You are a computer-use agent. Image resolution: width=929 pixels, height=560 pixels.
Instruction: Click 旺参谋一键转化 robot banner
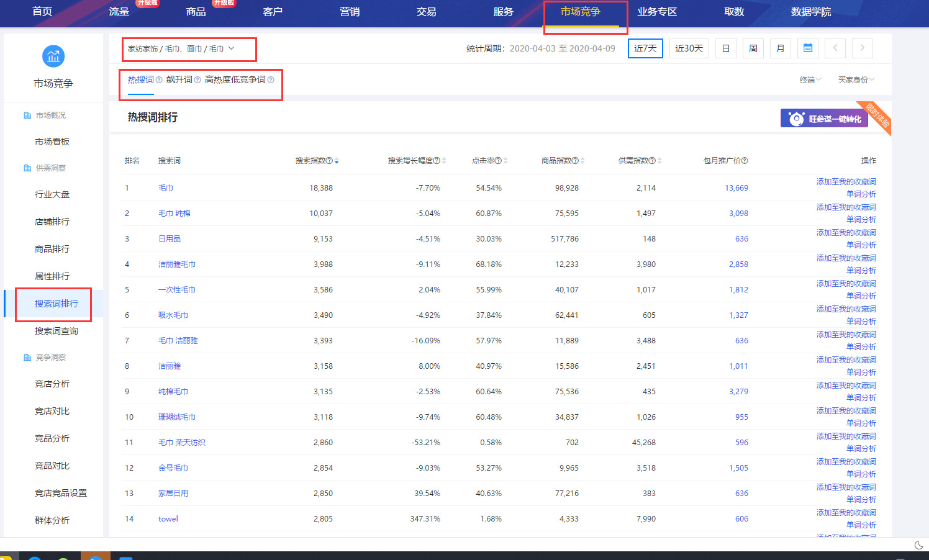tap(824, 119)
